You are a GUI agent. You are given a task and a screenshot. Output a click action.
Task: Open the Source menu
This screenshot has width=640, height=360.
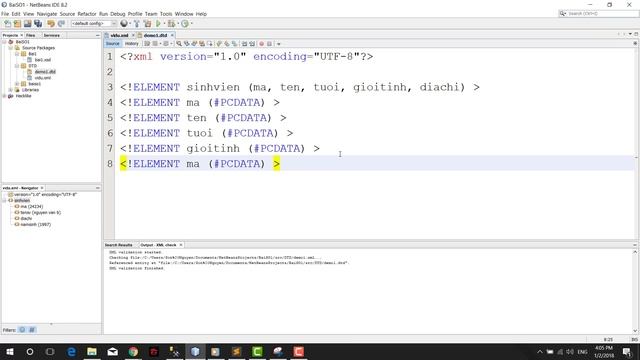click(67, 14)
